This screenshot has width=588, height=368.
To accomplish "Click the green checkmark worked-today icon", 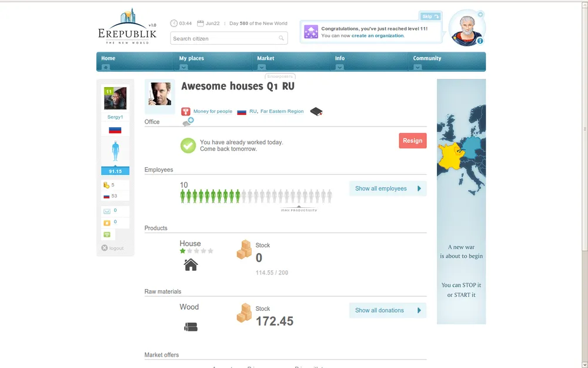I will [188, 145].
